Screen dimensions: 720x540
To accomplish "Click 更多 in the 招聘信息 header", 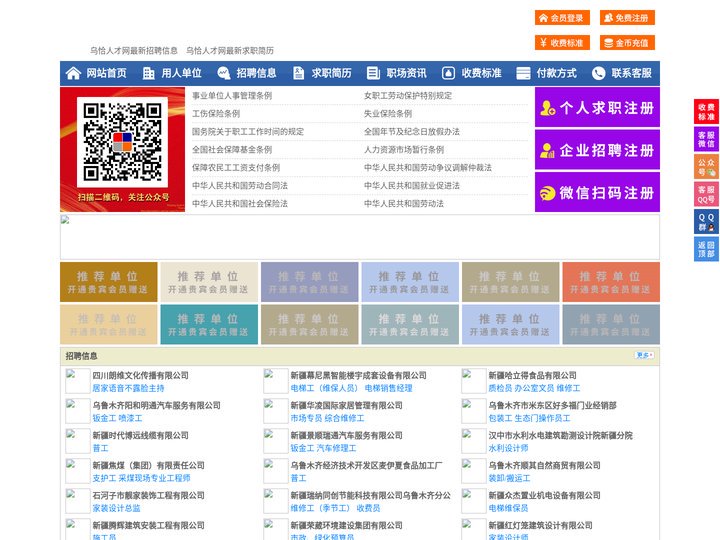I will [644, 355].
